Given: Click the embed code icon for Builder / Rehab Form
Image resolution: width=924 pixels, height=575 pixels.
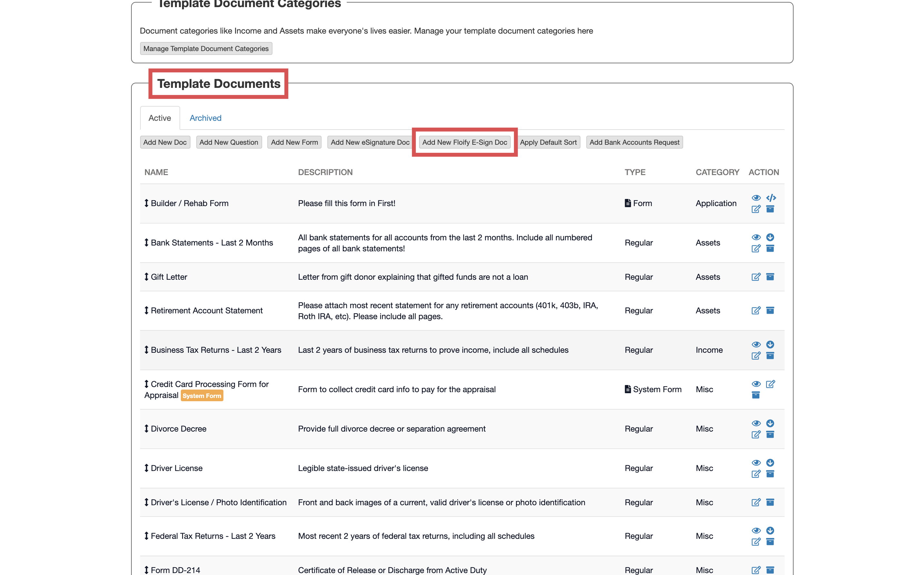Looking at the screenshot, I should [770, 198].
